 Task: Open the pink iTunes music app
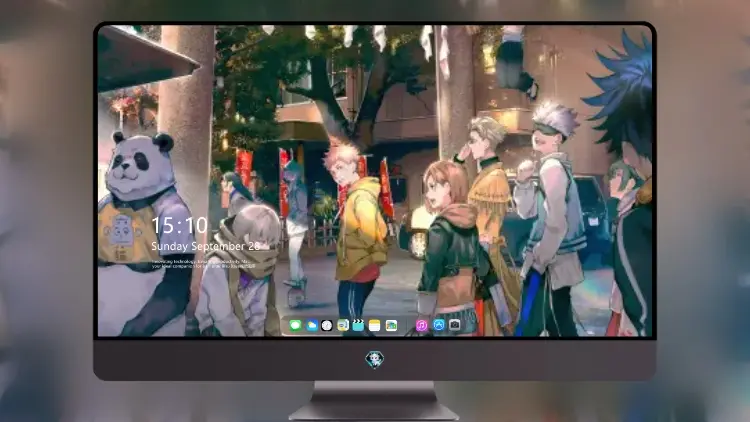tap(421, 325)
